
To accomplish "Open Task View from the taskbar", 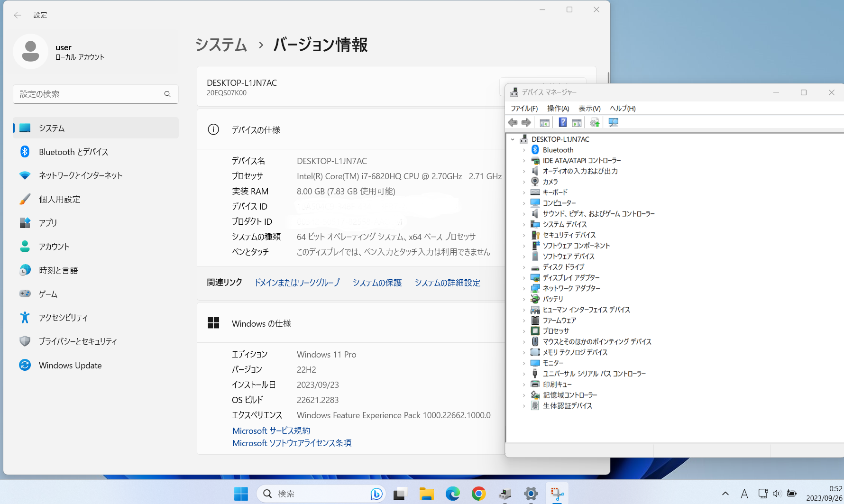I will pos(401,494).
